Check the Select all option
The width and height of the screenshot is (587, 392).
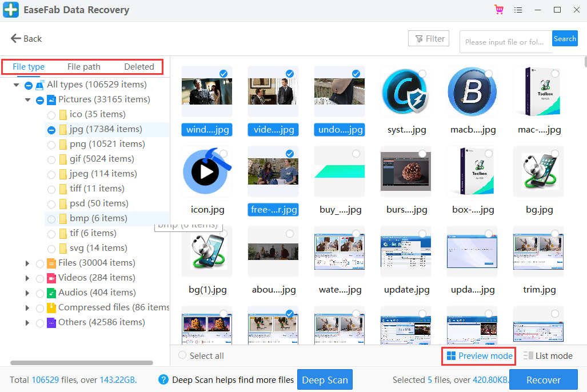click(x=182, y=355)
